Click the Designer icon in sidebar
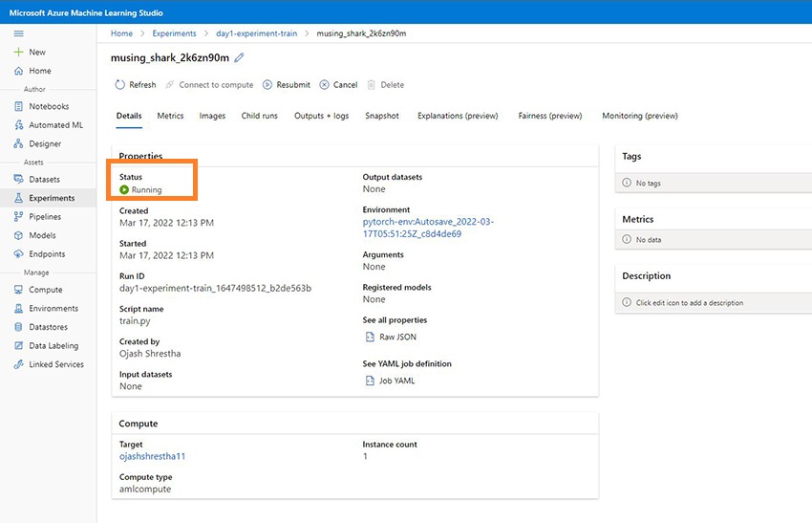This screenshot has width=812, height=523. click(19, 143)
